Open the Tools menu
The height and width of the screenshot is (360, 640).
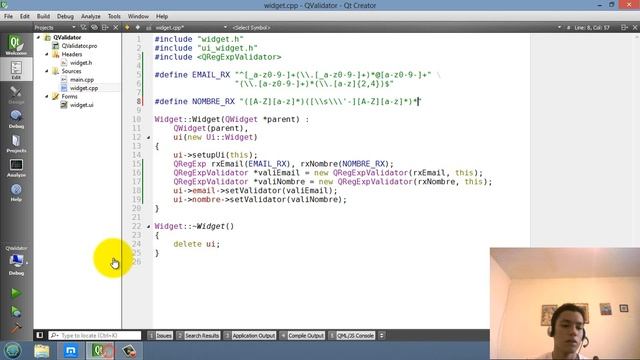pyautogui.click(x=114, y=16)
